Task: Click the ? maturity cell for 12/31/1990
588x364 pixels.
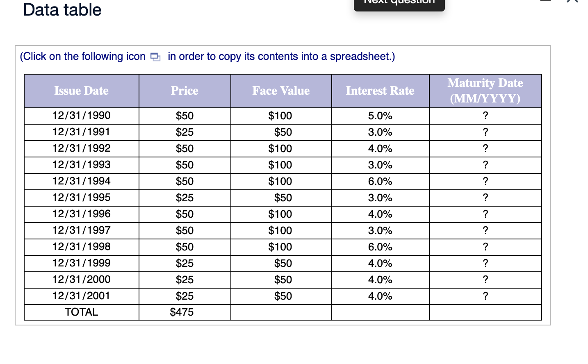Action: tap(485, 116)
